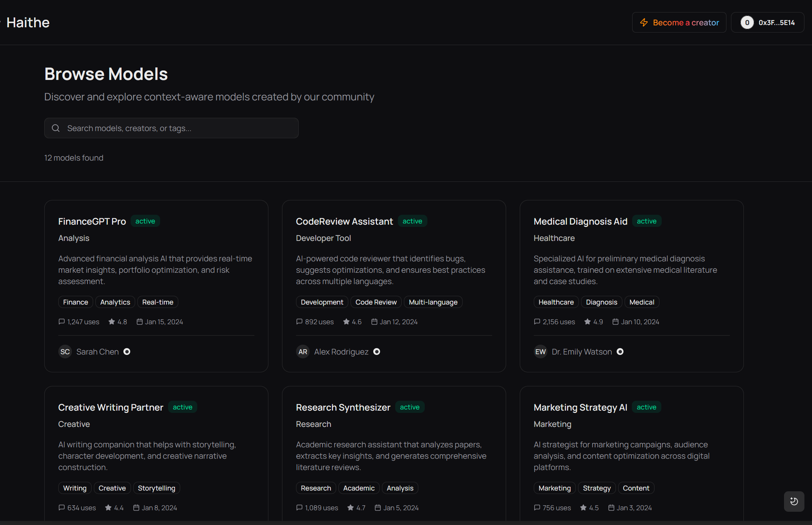The height and width of the screenshot is (525, 812).
Task: Select the Storytelling tag
Action: click(x=157, y=488)
